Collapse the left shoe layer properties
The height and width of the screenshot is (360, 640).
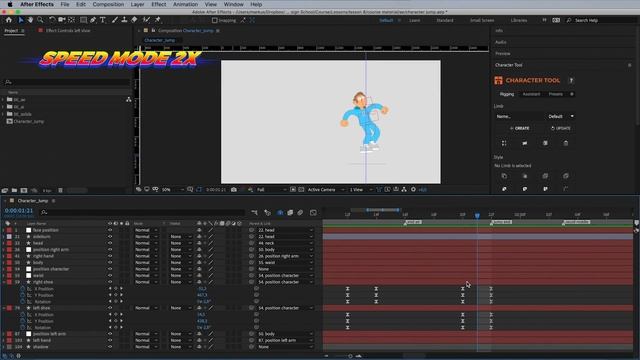tap(4, 308)
